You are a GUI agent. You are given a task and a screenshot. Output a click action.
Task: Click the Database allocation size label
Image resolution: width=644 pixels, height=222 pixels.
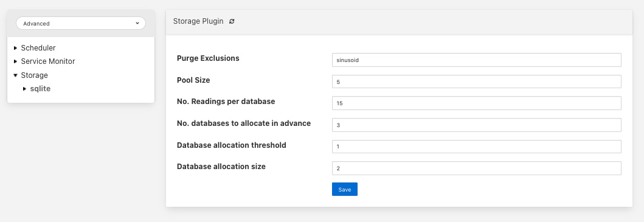[221, 167]
